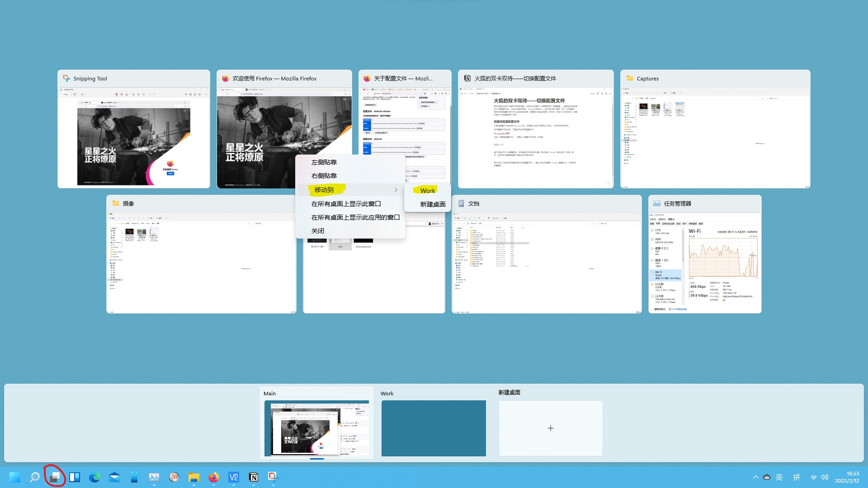Viewport: 868px width, 488px height.
Task: Launch Microsoft Edge from the taskbar
Action: (94, 477)
